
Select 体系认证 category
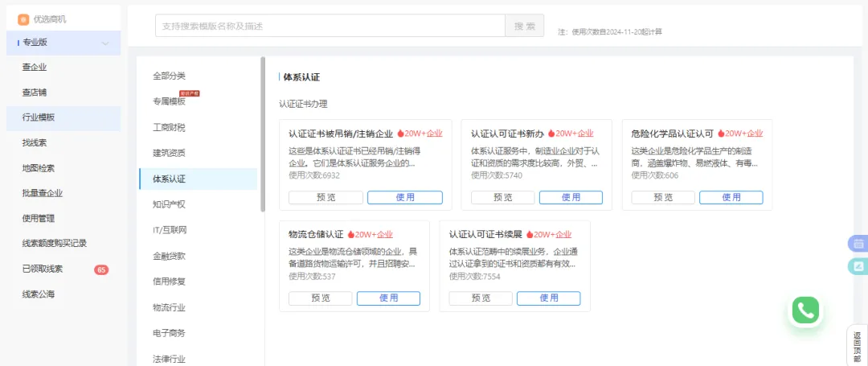[199, 179]
